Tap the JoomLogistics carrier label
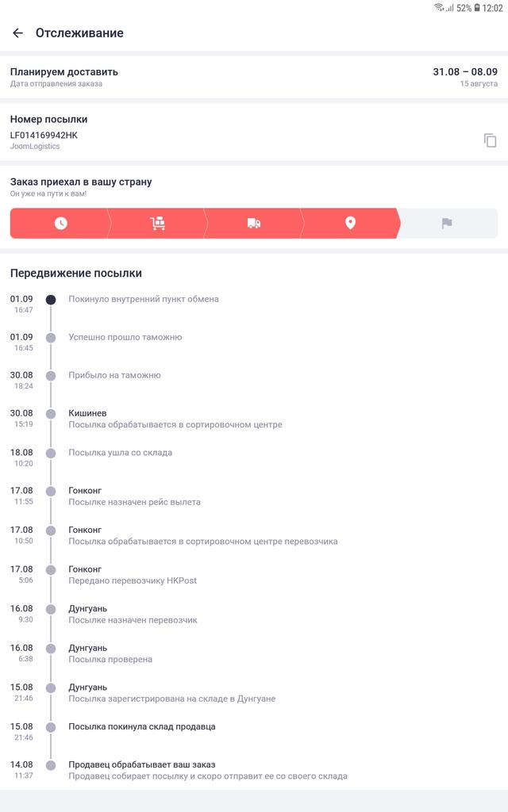Viewport: 508px width, 812px height. pos(35,147)
